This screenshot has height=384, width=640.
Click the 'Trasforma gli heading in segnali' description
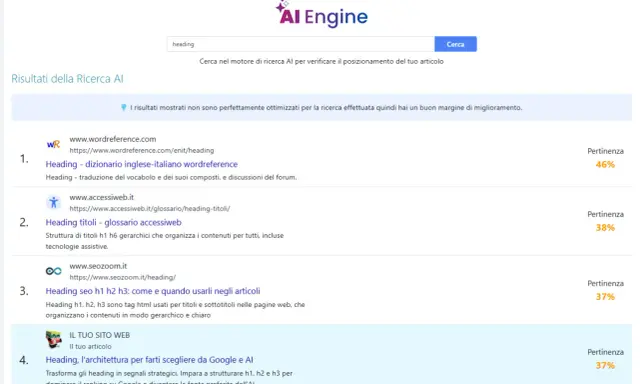(169, 377)
